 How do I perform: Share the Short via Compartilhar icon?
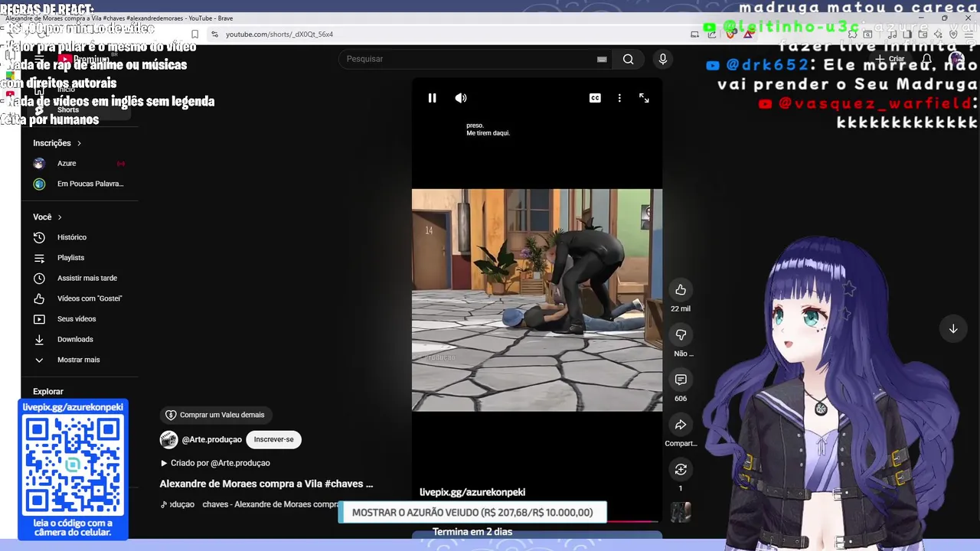(x=681, y=425)
